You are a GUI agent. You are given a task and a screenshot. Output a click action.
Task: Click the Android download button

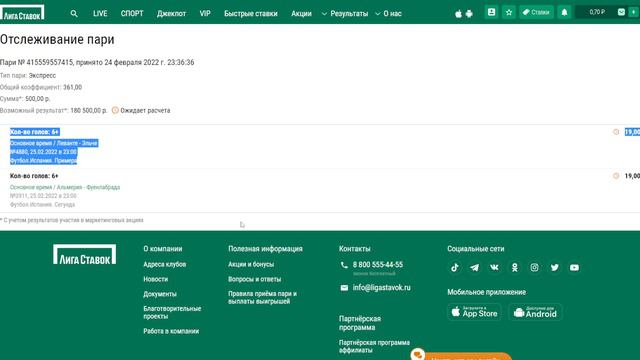pyautogui.click(x=535, y=312)
